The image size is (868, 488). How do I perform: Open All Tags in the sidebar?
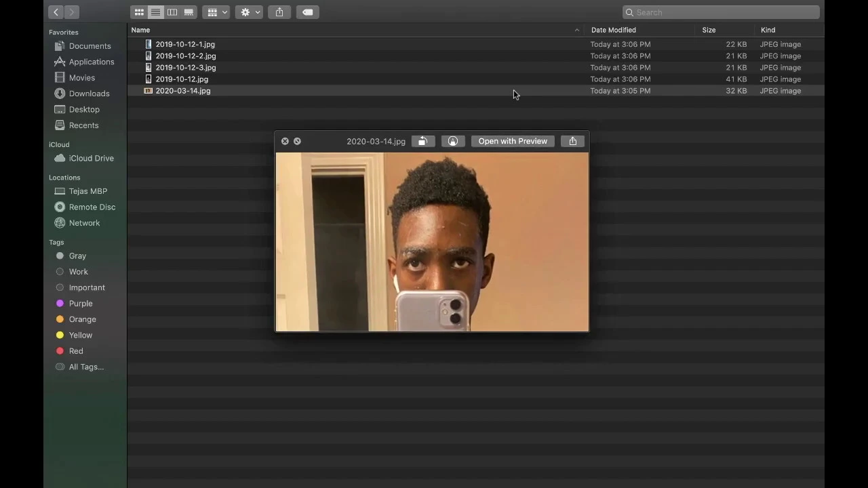[x=85, y=367]
